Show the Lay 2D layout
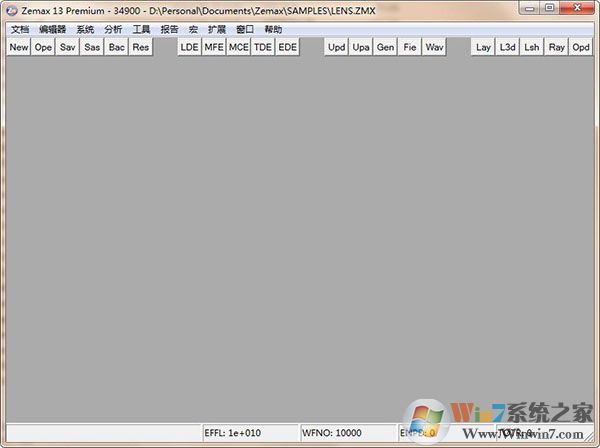 pos(483,47)
